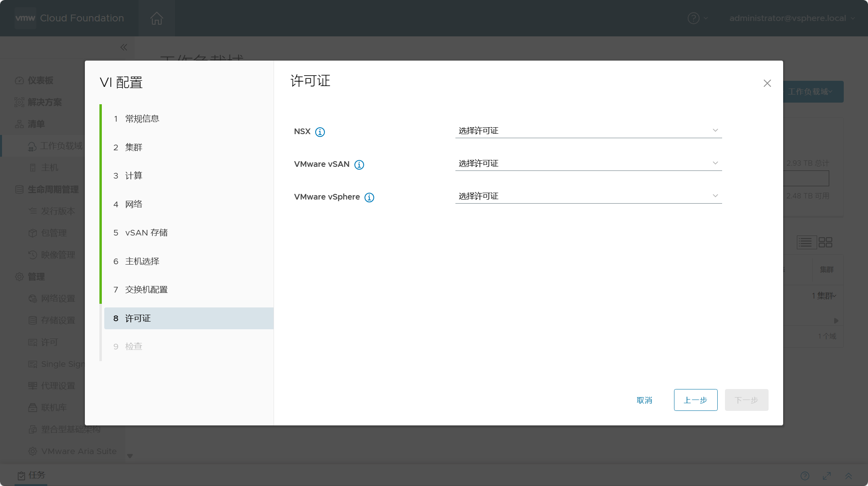Go to step 4 网络
Screen dimensions: 868x486
189,204
